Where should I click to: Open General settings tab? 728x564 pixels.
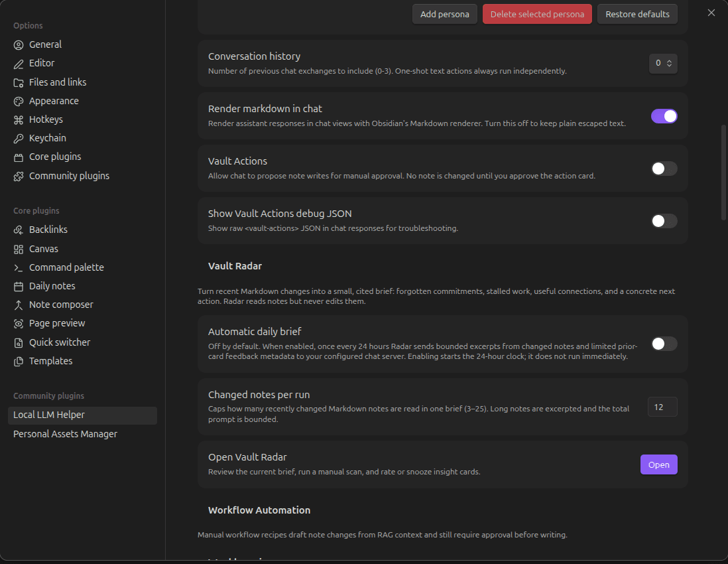click(83, 44)
